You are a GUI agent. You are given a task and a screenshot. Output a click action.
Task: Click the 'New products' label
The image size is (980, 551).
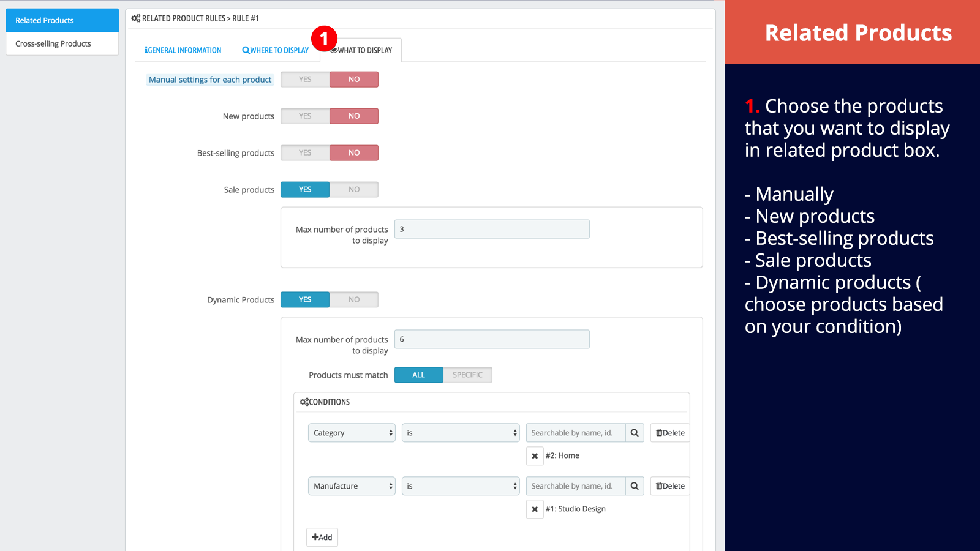tap(249, 116)
